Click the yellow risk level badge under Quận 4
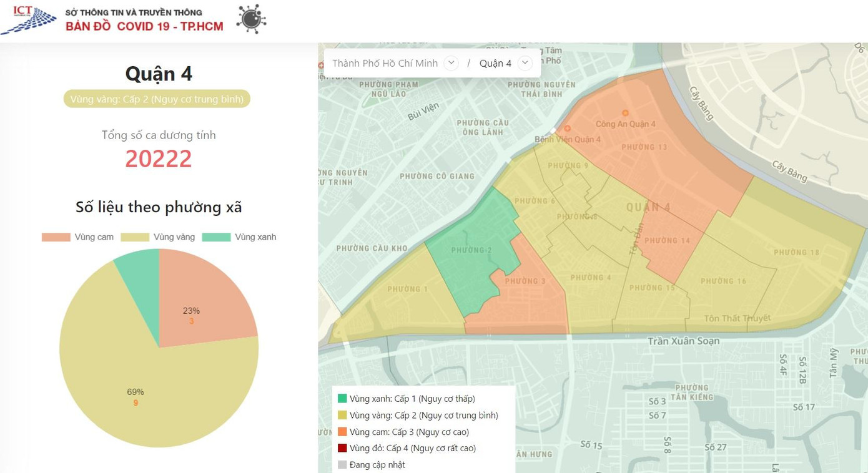868x473 pixels. click(x=157, y=99)
